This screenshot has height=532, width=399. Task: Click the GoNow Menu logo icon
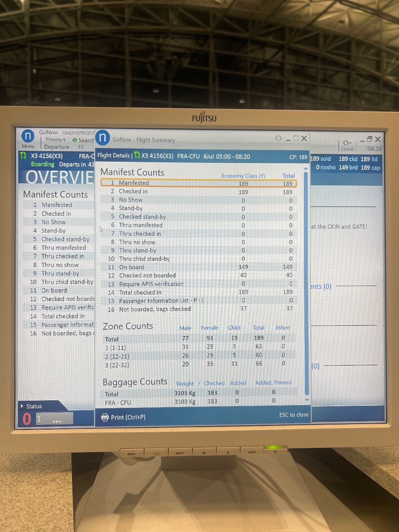tap(28, 136)
